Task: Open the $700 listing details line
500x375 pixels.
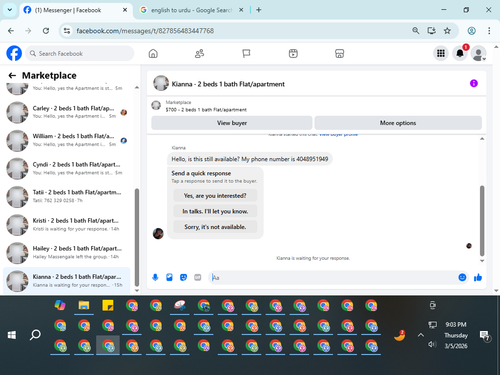Action: tap(206, 110)
